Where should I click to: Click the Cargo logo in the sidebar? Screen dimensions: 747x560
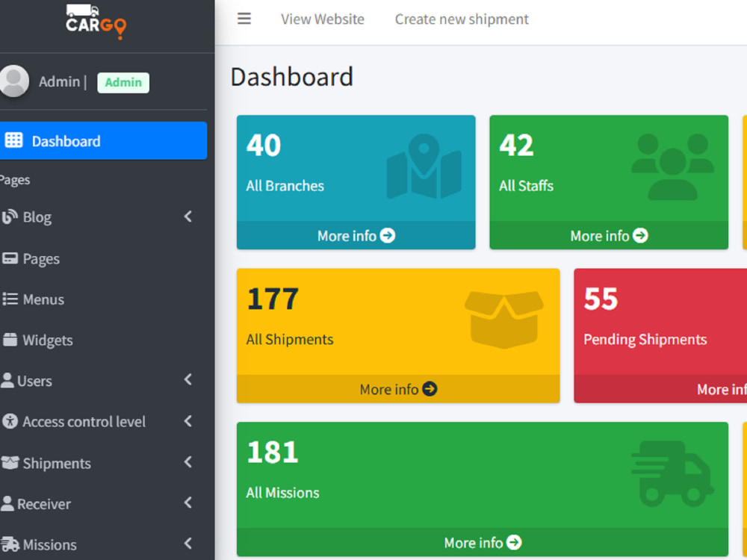(96, 22)
